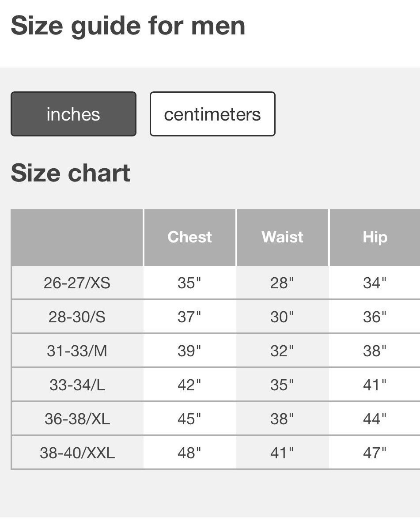Click the 30-inch waist value for size S
Viewport: 420px width, 521px height.
pos(282,316)
